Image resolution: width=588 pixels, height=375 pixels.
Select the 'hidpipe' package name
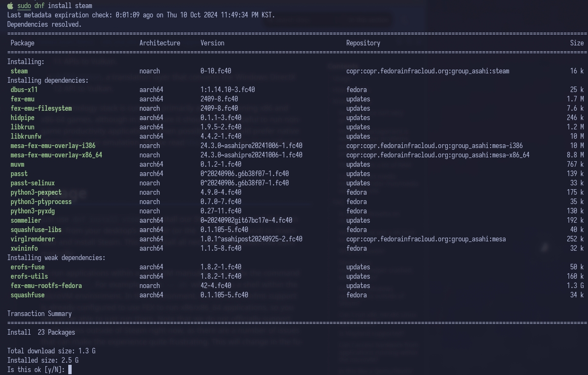click(x=22, y=118)
